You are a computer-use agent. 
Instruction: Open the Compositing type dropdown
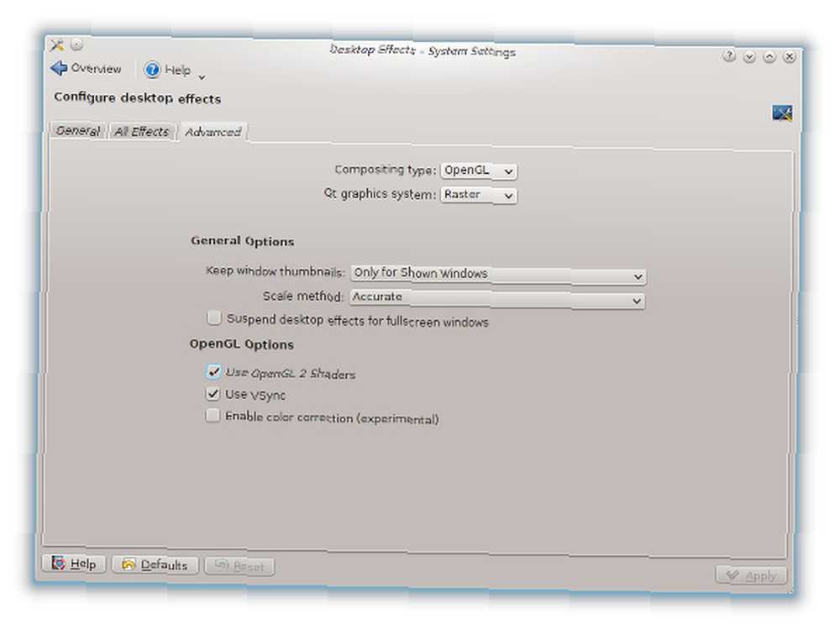tap(479, 171)
